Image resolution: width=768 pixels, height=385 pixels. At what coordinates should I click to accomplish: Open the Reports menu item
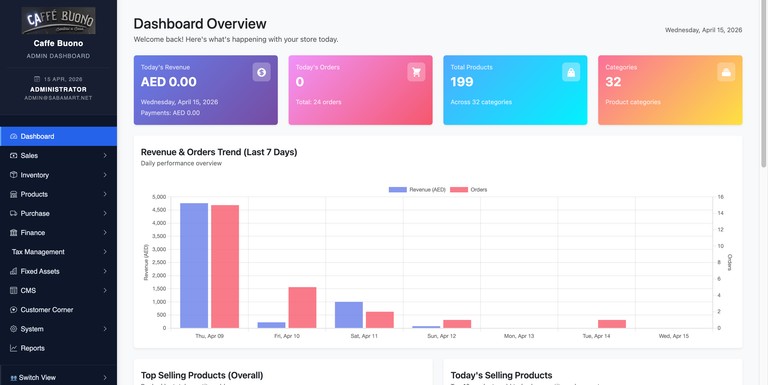[x=58, y=348]
